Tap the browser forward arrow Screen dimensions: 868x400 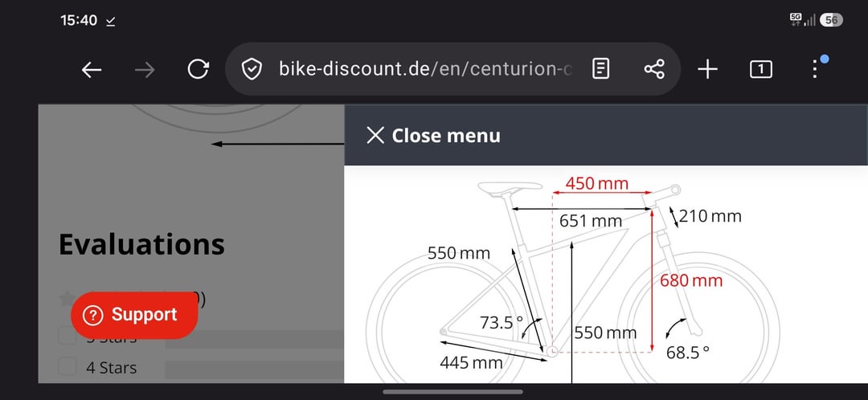(x=145, y=70)
